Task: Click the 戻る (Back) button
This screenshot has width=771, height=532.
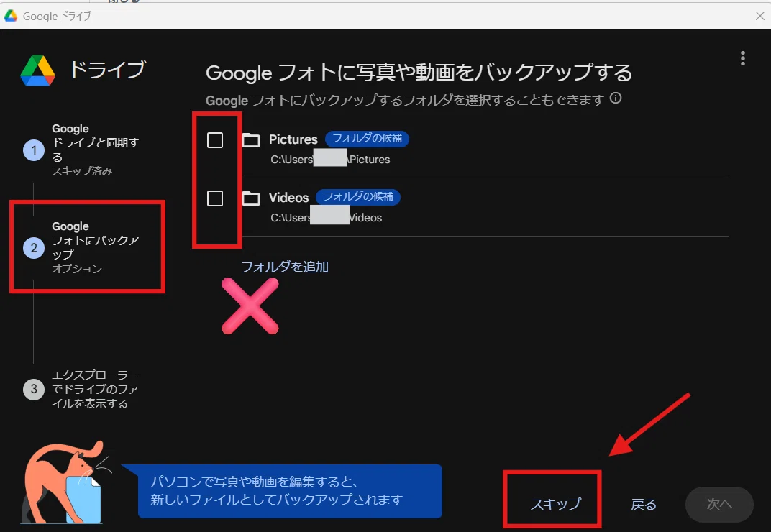Action: pyautogui.click(x=643, y=505)
